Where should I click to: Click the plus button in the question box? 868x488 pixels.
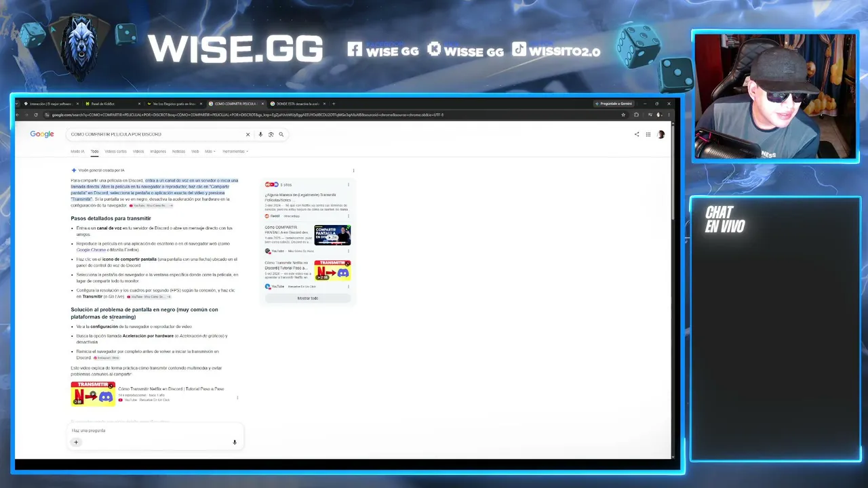click(x=76, y=443)
